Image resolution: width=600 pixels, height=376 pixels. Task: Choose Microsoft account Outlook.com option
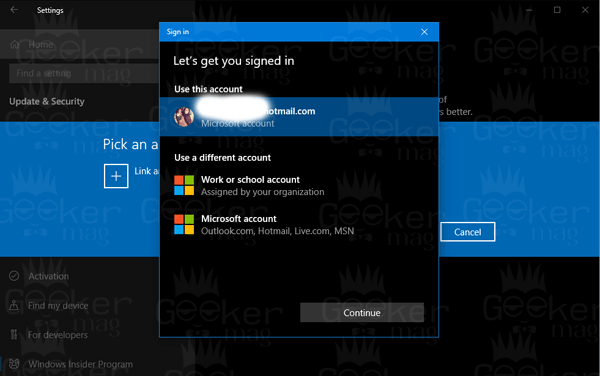[299, 225]
